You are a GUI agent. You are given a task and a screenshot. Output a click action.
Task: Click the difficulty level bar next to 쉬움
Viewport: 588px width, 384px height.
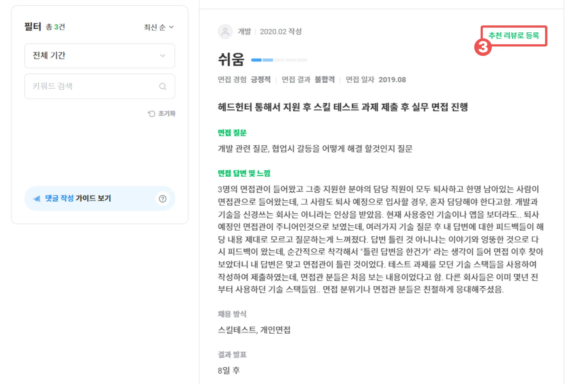279,60
